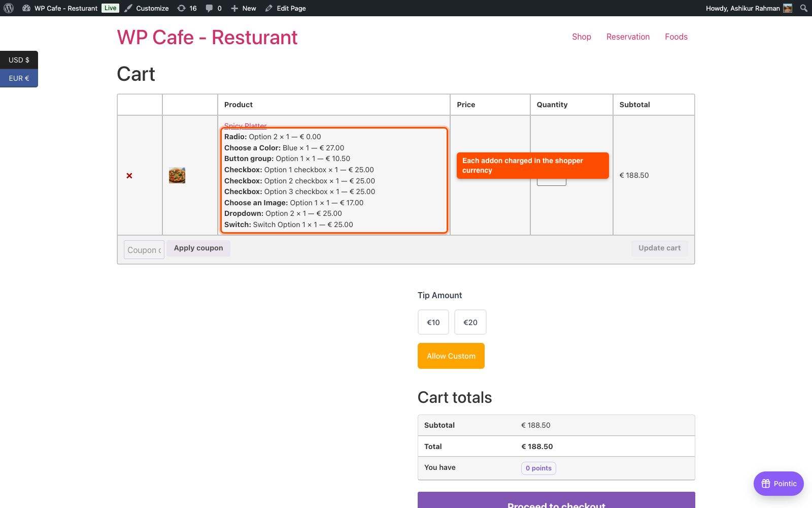
Task: Click the Allow Custom tip button
Action: [451, 356]
